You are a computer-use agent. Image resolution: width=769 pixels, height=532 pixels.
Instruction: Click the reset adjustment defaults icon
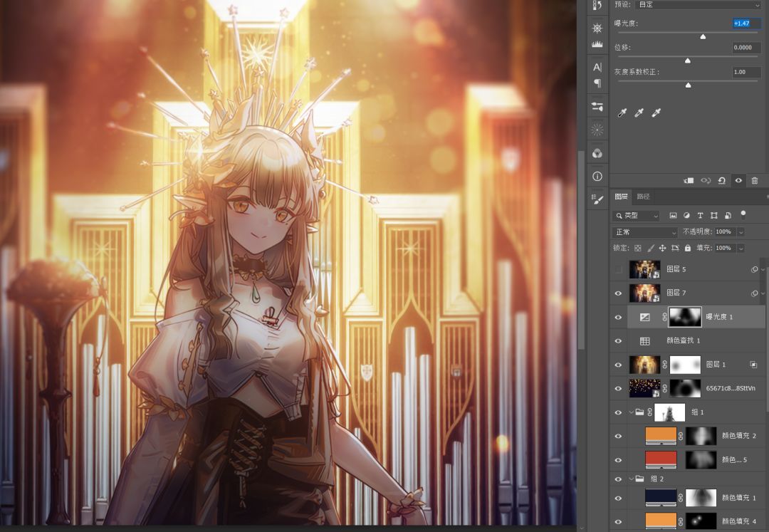(721, 181)
